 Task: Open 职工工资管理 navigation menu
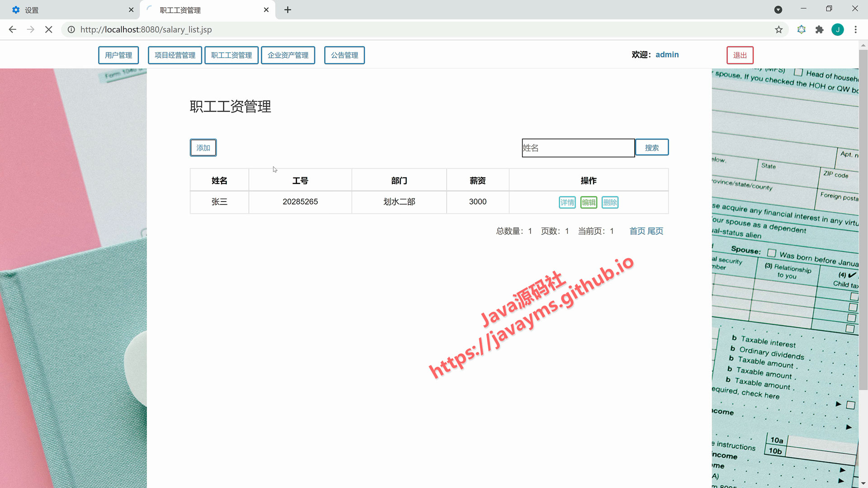231,55
